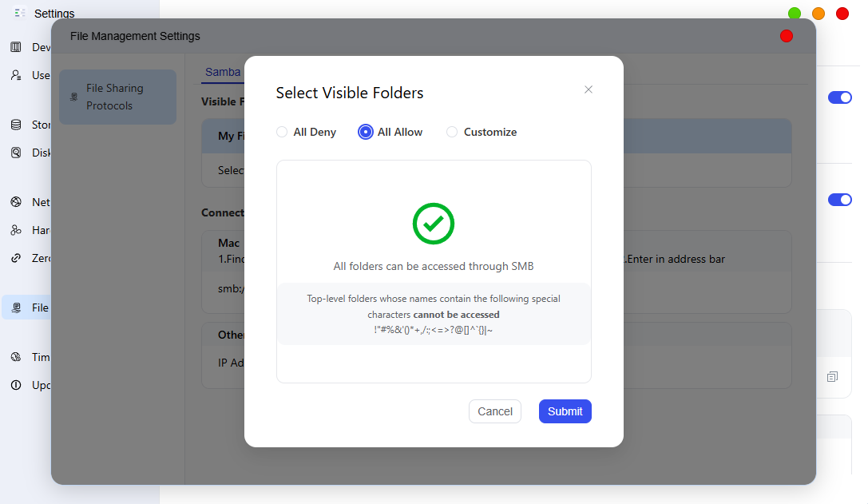Click the File management sidebar icon

16,308
